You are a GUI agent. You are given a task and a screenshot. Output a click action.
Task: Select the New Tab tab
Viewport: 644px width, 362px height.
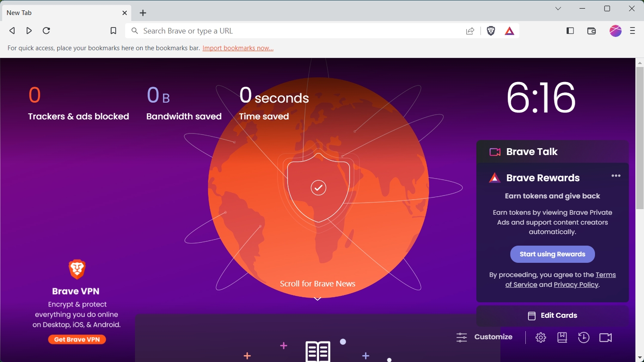click(66, 13)
